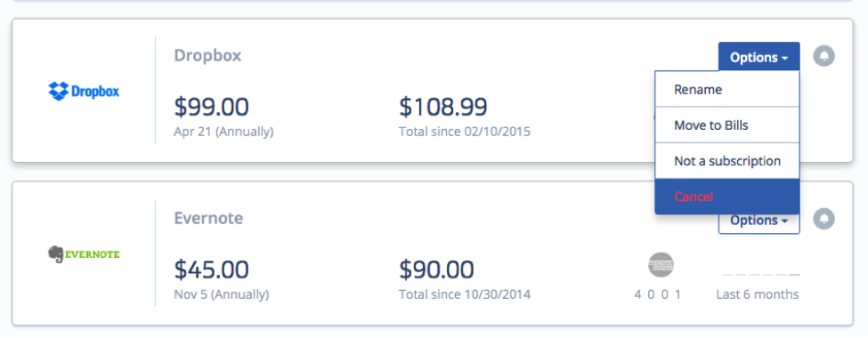This screenshot has height=338, width=868.
Task: Toggle the Dropbox notification bell
Action: pyautogui.click(x=823, y=56)
